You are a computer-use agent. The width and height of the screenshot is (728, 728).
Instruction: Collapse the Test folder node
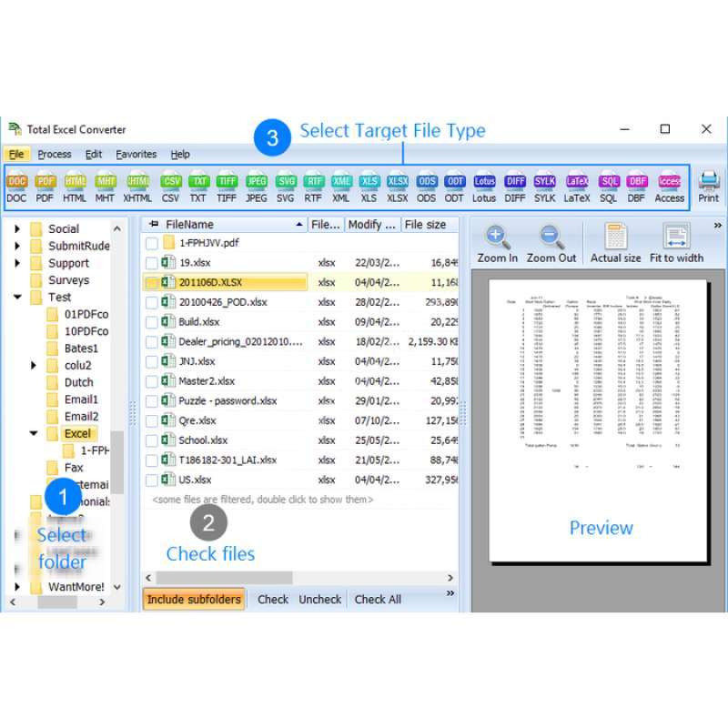point(16,297)
